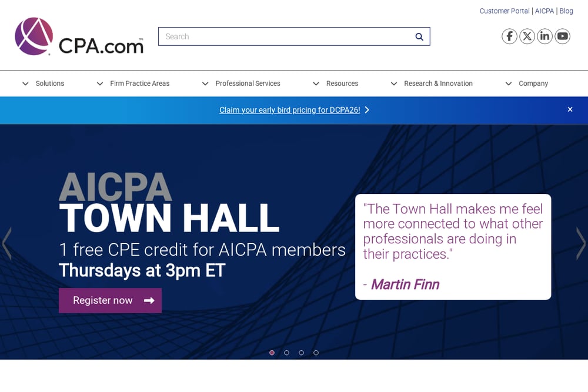The image size is (588, 392).
Task: Open the X (Twitter) social icon
Action: click(527, 36)
